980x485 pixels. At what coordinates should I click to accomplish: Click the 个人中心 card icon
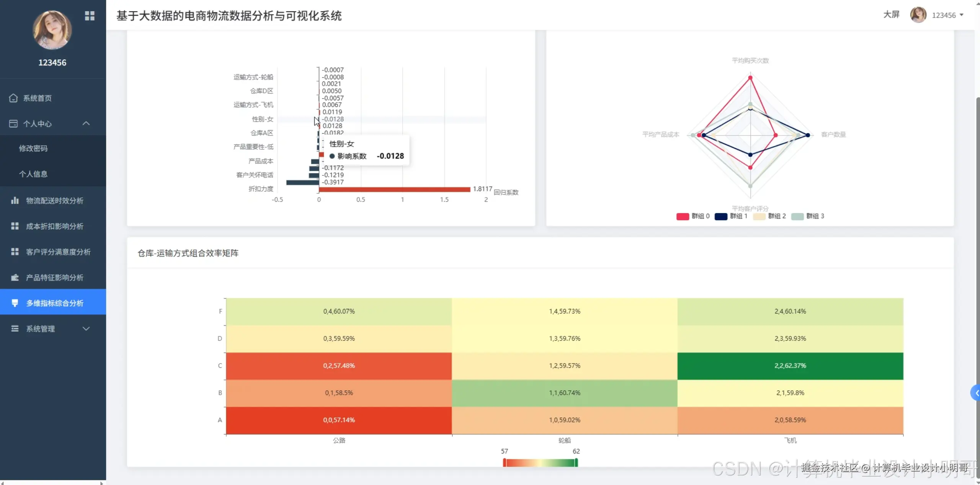point(13,124)
